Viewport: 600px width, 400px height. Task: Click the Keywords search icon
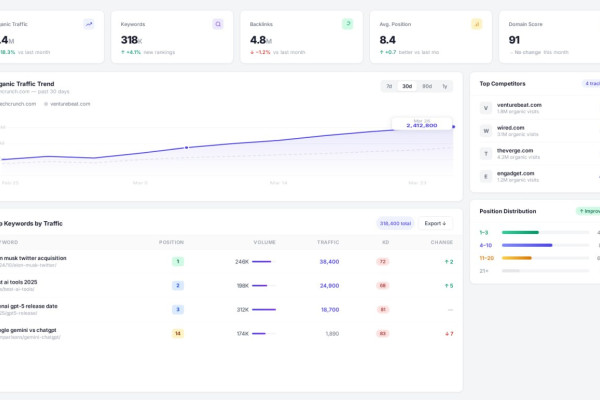pos(218,23)
